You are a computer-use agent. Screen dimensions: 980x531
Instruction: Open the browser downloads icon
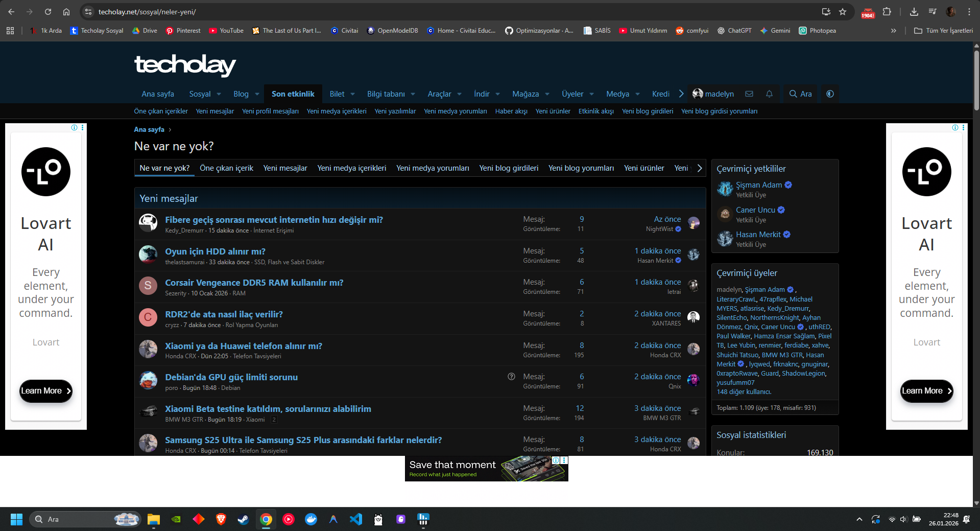coord(914,12)
